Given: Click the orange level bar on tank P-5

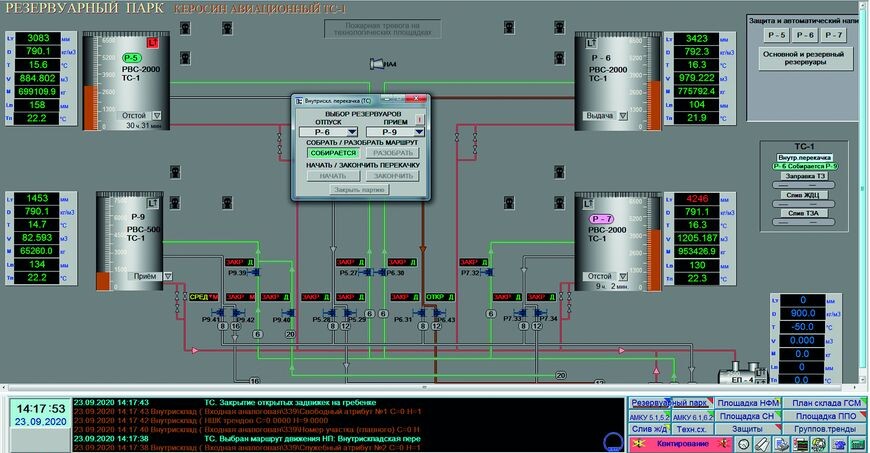Looking at the screenshot, I should tap(90, 107).
